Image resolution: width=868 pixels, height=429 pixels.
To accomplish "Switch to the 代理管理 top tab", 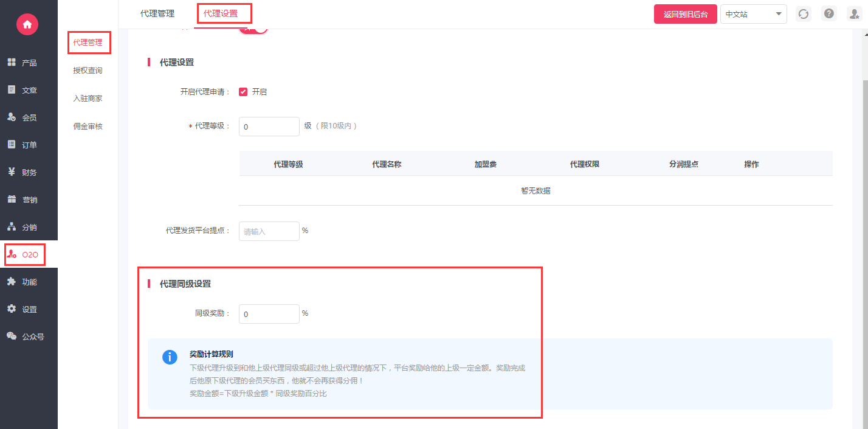I will [x=157, y=13].
